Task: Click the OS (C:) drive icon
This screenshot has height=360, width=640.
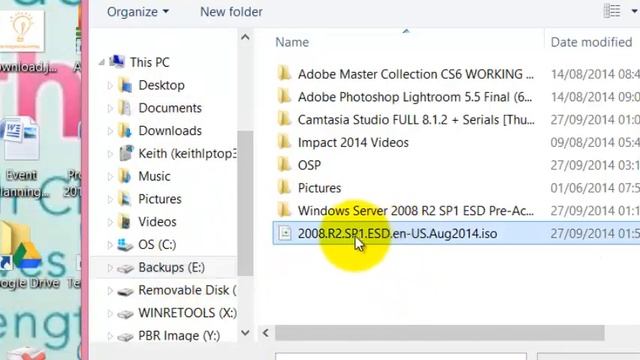Action: (x=125, y=244)
